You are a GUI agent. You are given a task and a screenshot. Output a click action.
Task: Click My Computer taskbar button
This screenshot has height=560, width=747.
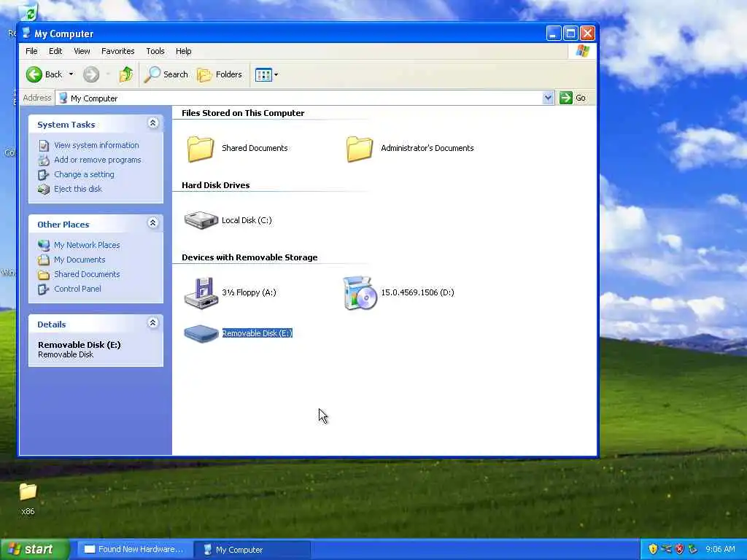(252, 550)
